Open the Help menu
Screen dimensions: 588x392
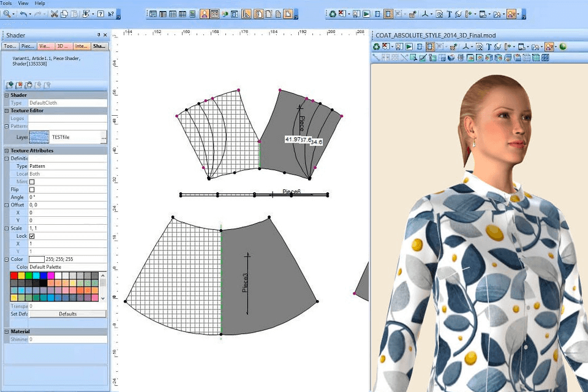pyautogui.click(x=40, y=3)
